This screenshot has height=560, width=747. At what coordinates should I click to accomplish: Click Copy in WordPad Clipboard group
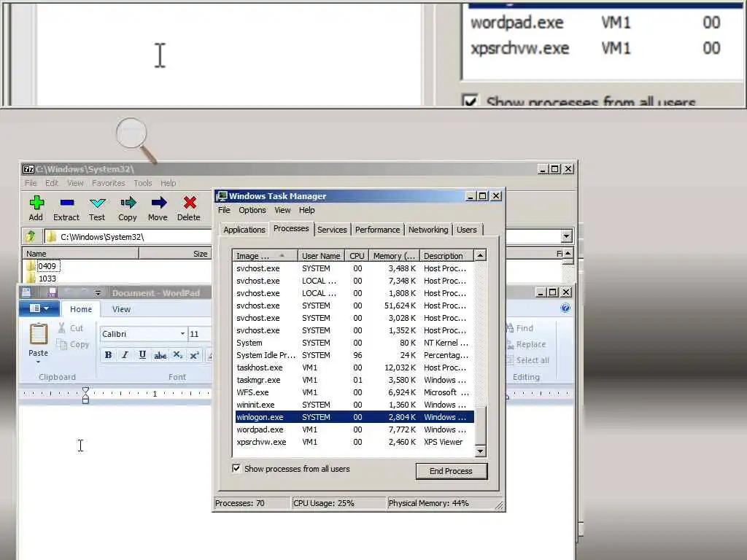[x=73, y=344]
